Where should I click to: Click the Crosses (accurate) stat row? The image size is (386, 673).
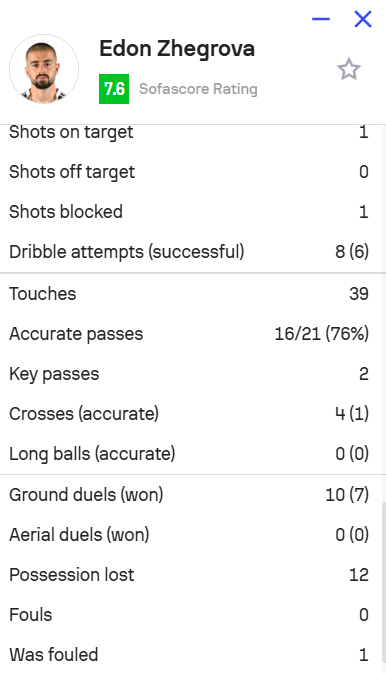pyautogui.click(x=189, y=414)
